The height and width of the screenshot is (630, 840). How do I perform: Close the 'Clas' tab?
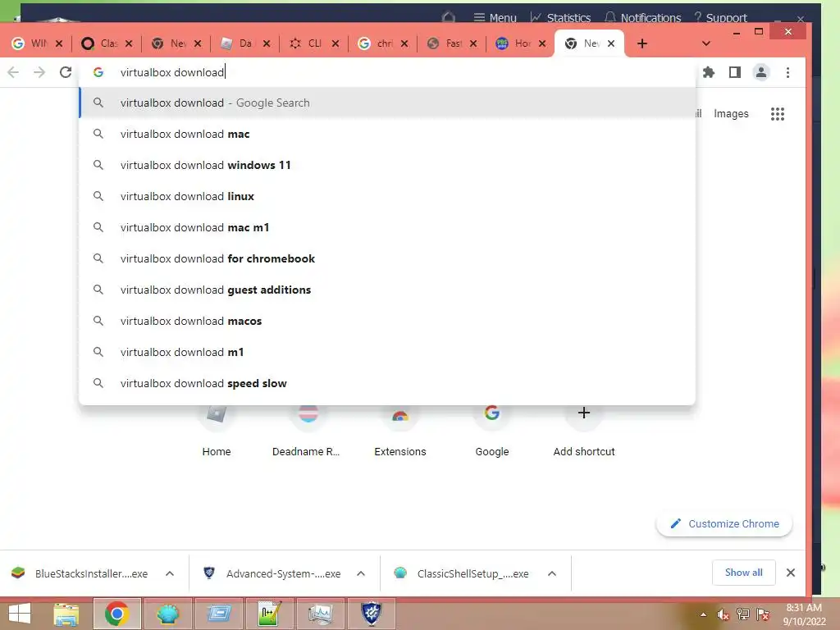(129, 43)
